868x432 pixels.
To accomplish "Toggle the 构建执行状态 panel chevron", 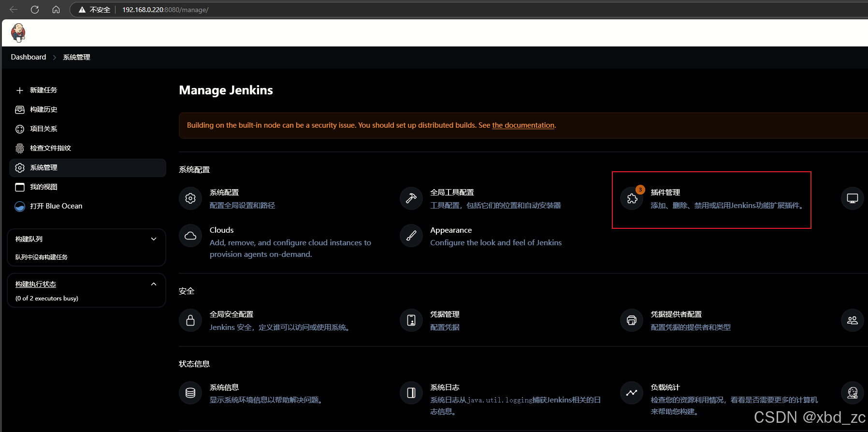I will [x=154, y=284].
